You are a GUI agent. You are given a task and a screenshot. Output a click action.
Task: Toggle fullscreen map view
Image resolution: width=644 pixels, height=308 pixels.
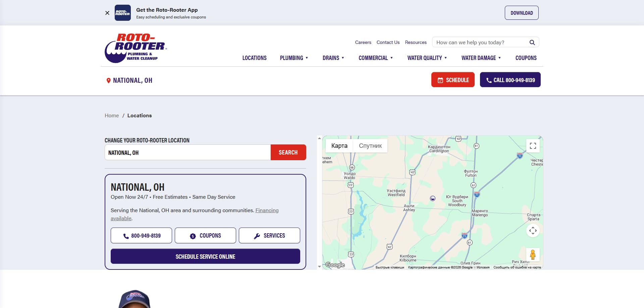pyautogui.click(x=533, y=146)
